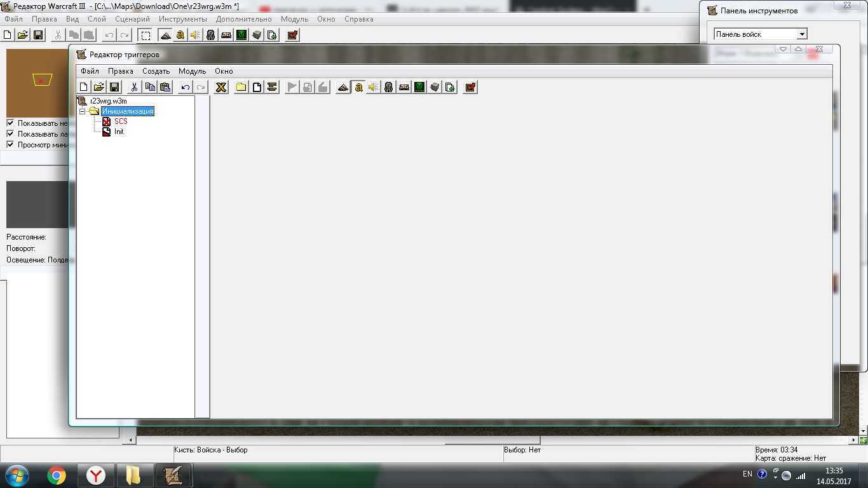Image resolution: width=868 pixels, height=488 pixels.
Task: Select the SCS trigger
Action: 121,121
